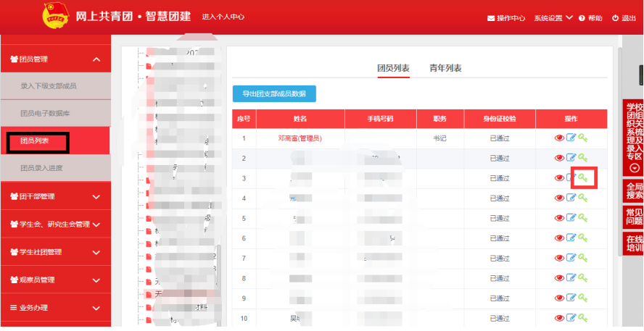The width and height of the screenshot is (644, 331).
Task: Click the green key icon in row 1
Action: 582,138
